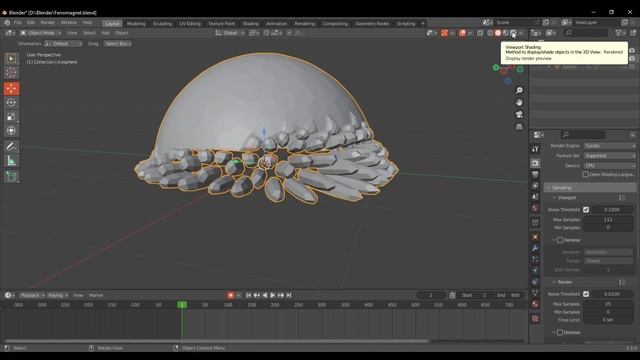Open the World properties tab
Viewport: 640px width, 360px height.
536,208
